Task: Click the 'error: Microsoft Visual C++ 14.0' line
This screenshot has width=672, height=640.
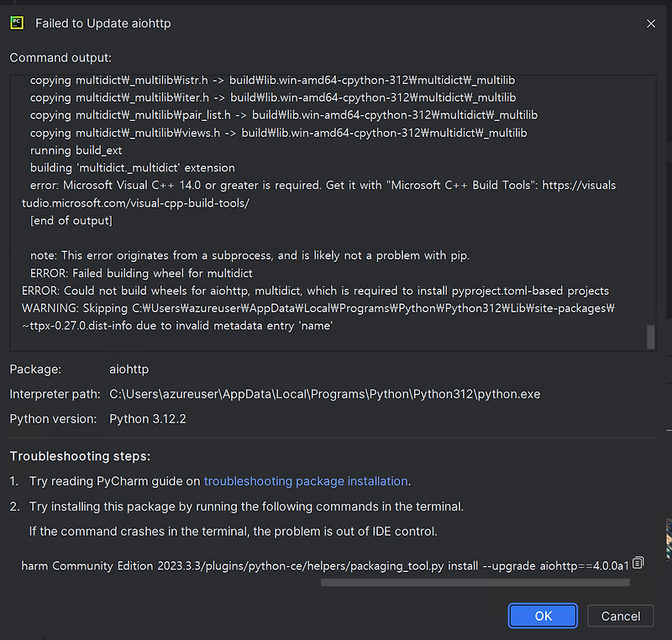Action: click(323, 185)
